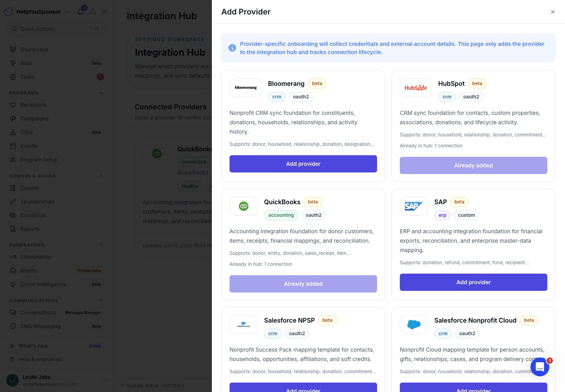Click the LJ user avatar
Viewport: 565px width, 392px height.
coord(13,380)
